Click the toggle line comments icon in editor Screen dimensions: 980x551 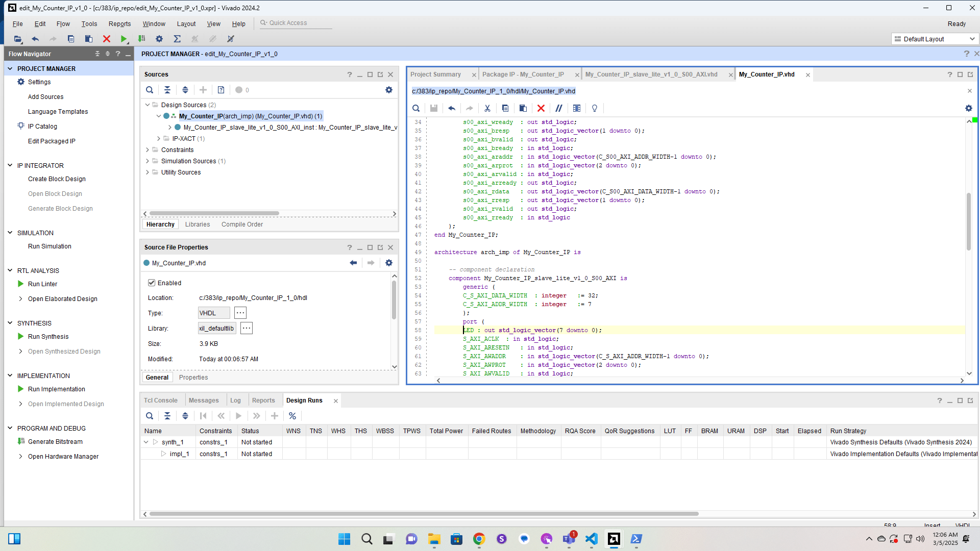click(x=559, y=108)
